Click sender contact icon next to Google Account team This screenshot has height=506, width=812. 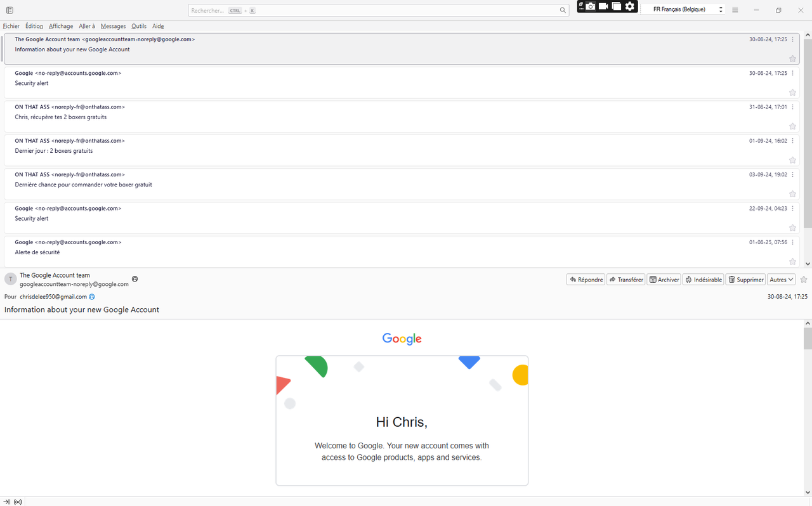[134, 279]
